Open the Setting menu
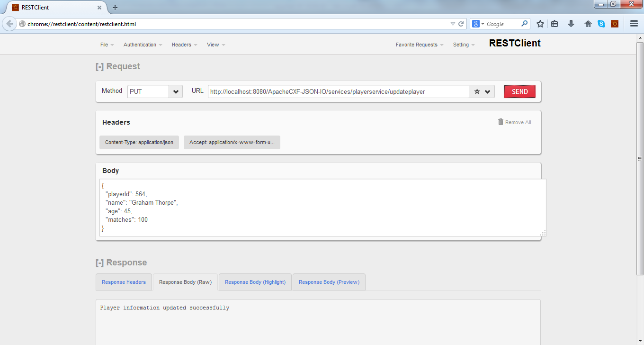The image size is (644, 345). 464,45
